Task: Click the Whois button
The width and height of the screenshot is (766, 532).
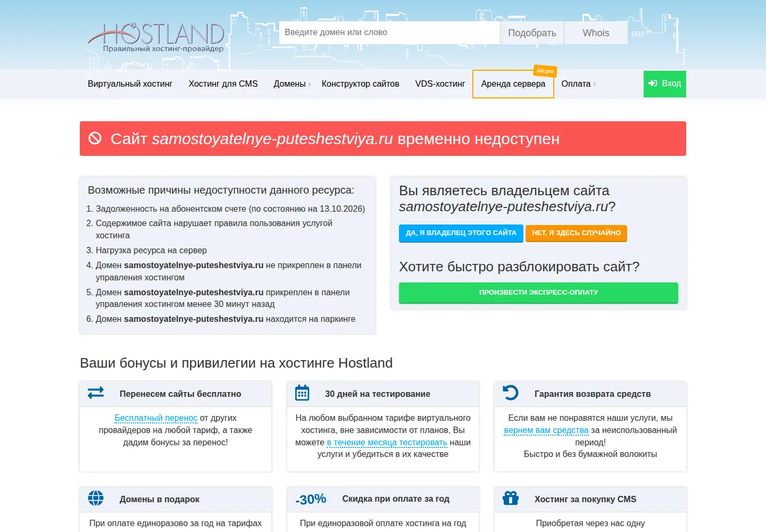Action: (596, 33)
